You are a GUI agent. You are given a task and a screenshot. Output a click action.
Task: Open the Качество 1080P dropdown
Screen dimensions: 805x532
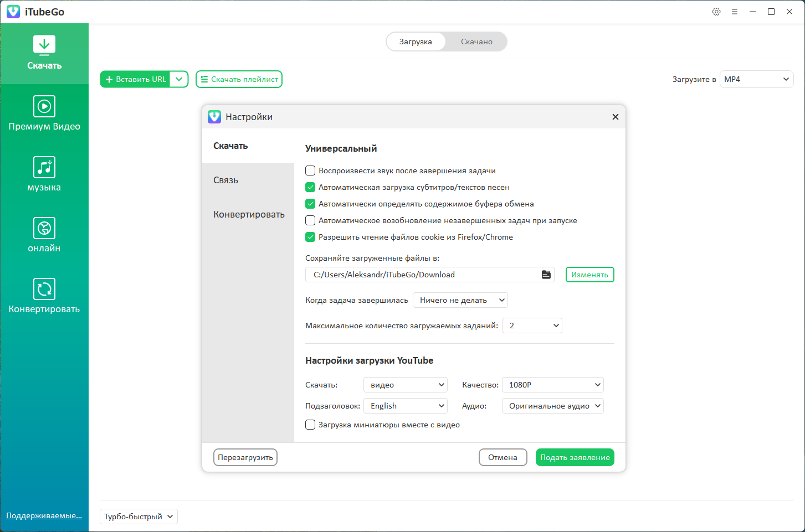(553, 385)
